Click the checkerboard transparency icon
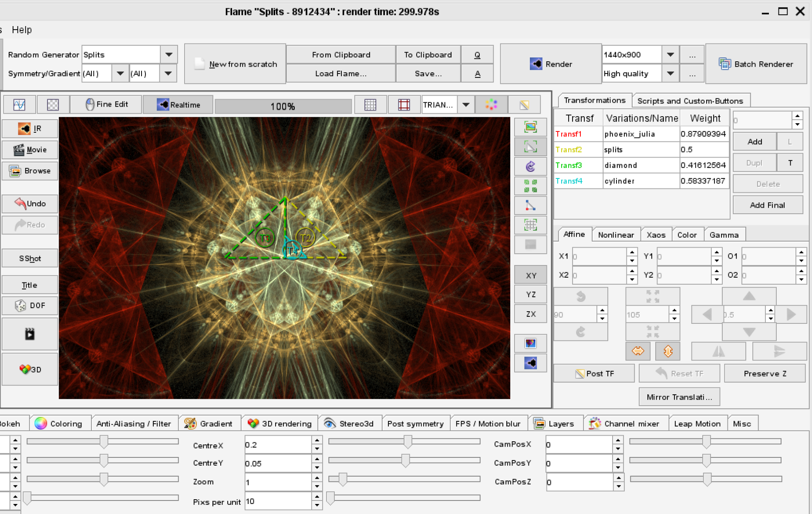This screenshot has height=514, width=812. (x=53, y=105)
